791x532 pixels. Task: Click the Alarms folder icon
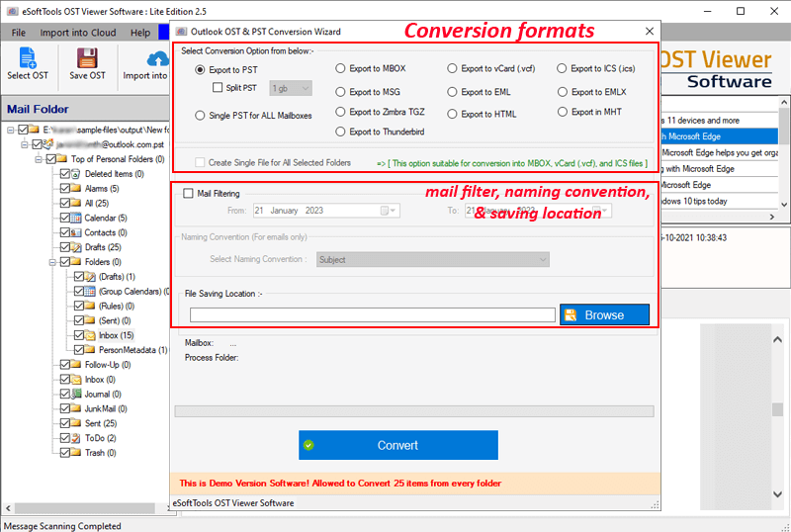76,189
